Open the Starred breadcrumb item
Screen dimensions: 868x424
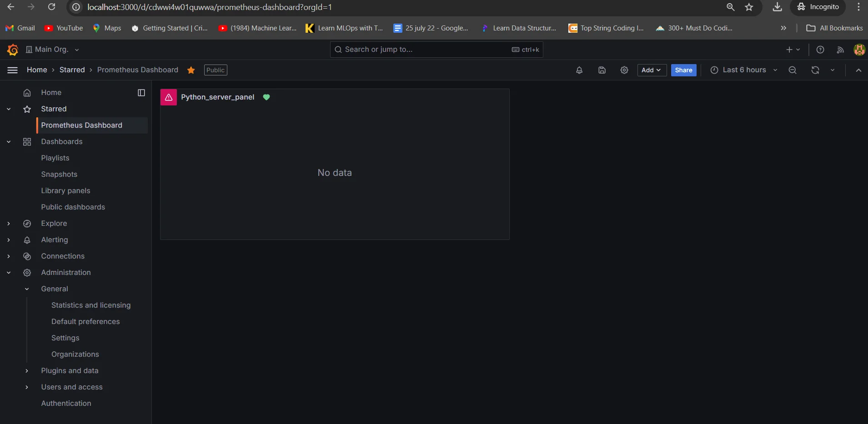(x=71, y=70)
